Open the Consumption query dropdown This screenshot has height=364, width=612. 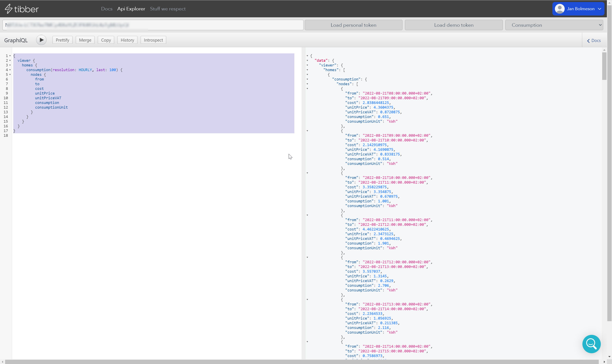coord(554,25)
